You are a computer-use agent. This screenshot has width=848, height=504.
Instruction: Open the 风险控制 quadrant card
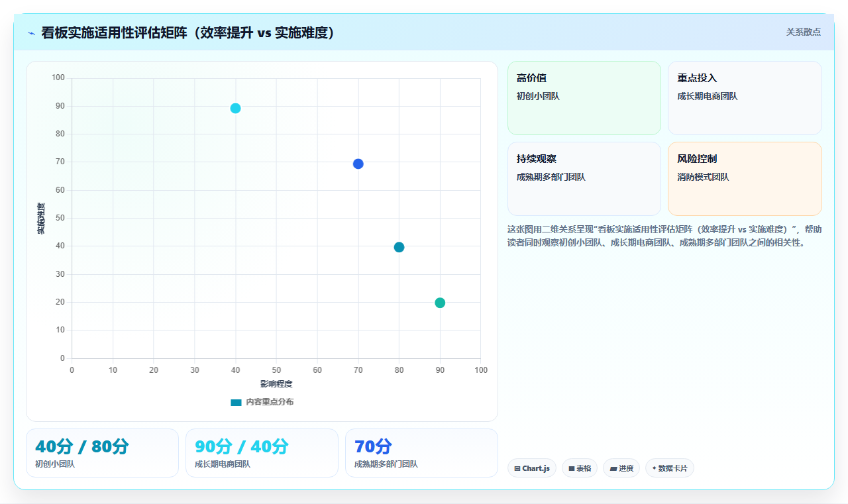(x=745, y=179)
